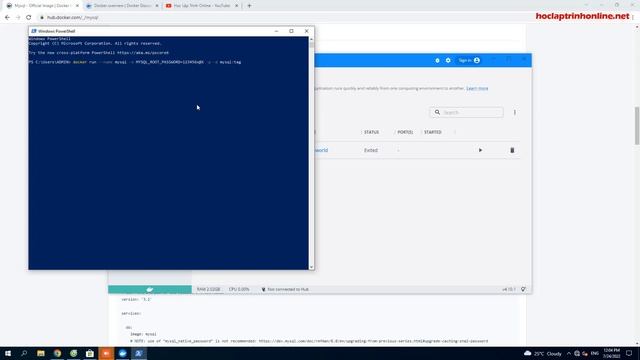Viewport: 640px width, 360px height.
Task: Open PowerShell from the taskbar
Action: coord(139,353)
